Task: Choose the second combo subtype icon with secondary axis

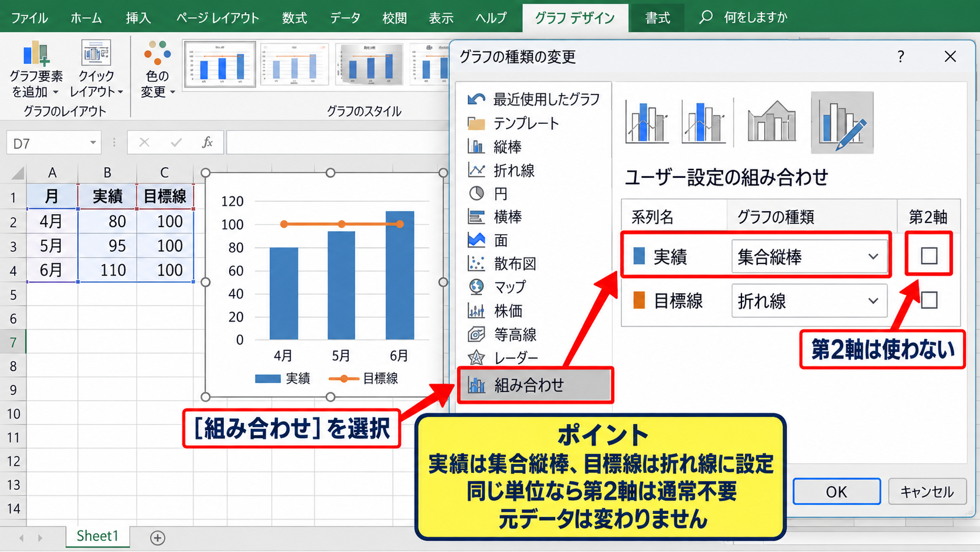Action: [x=703, y=122]
